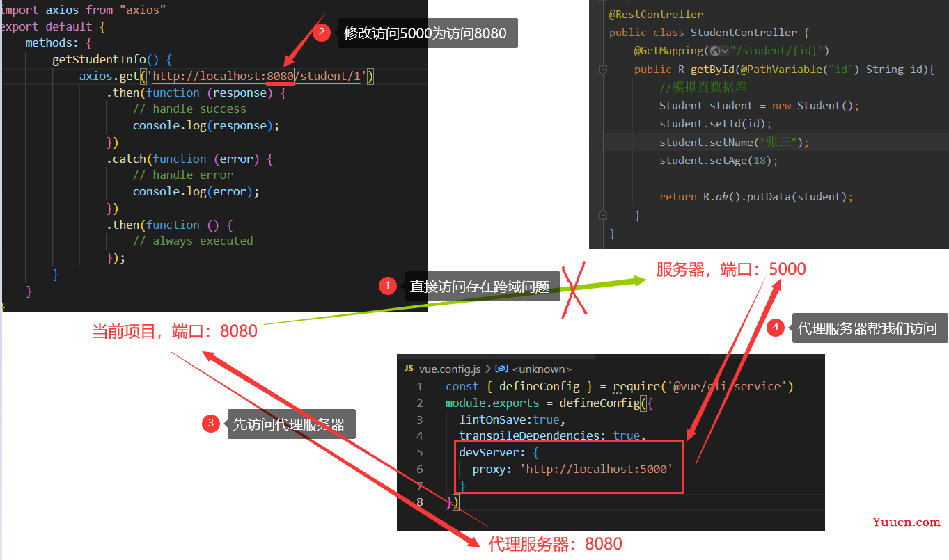Click the 直接访问存在跨域问题 label
Image resolution: width=949 pixels, height=560 pixels.
(x=480, y=287)
